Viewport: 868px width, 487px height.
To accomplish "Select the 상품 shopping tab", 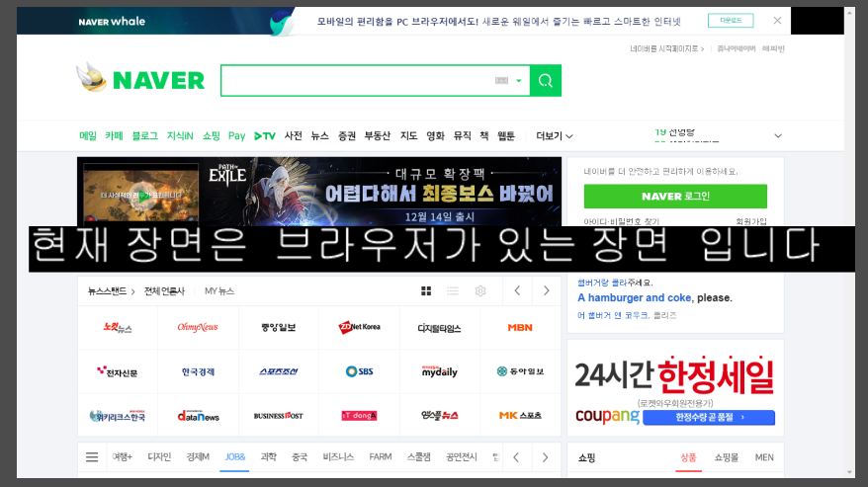I will click(688, 457).
